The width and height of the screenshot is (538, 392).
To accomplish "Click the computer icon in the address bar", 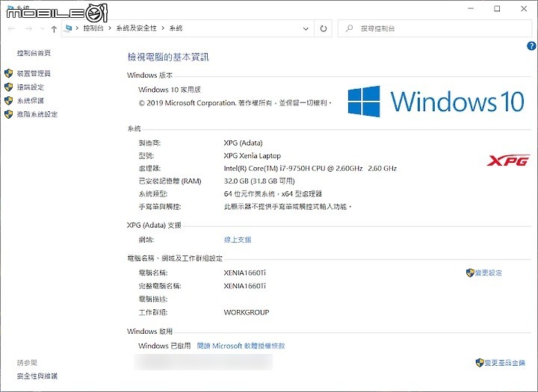I will pos(68,28).
